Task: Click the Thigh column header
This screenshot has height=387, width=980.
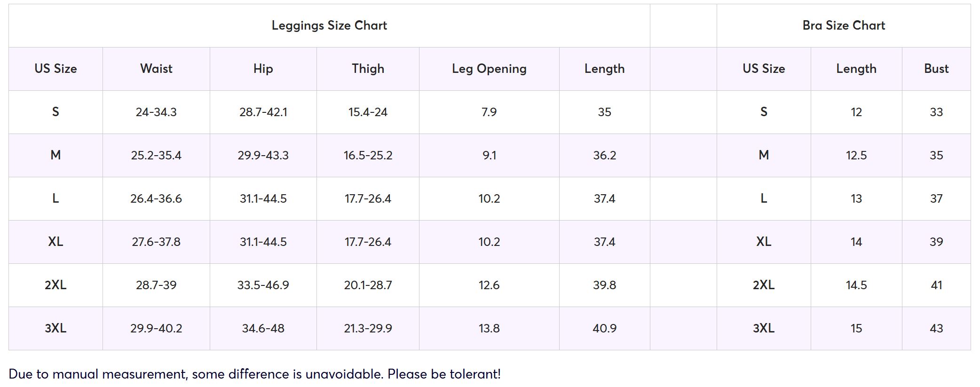Action: 368,69
